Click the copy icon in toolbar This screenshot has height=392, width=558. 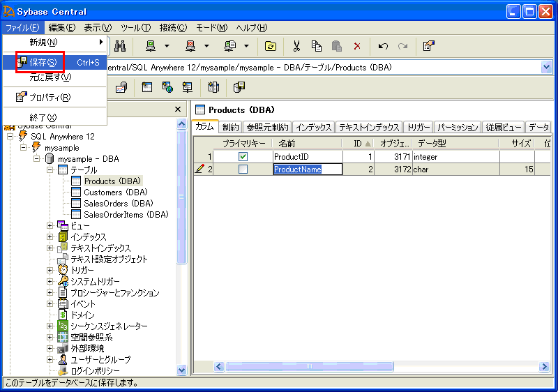[317, 46]
